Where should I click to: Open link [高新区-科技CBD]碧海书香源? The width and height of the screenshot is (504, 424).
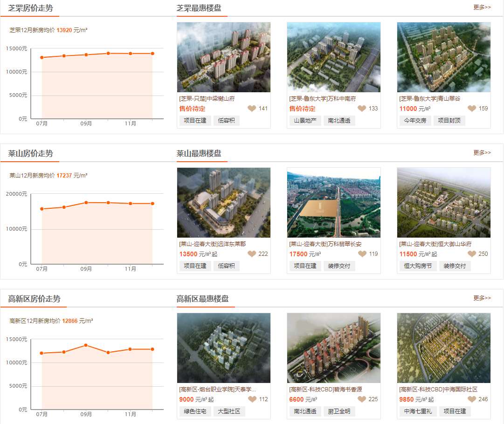click(325, 390)
